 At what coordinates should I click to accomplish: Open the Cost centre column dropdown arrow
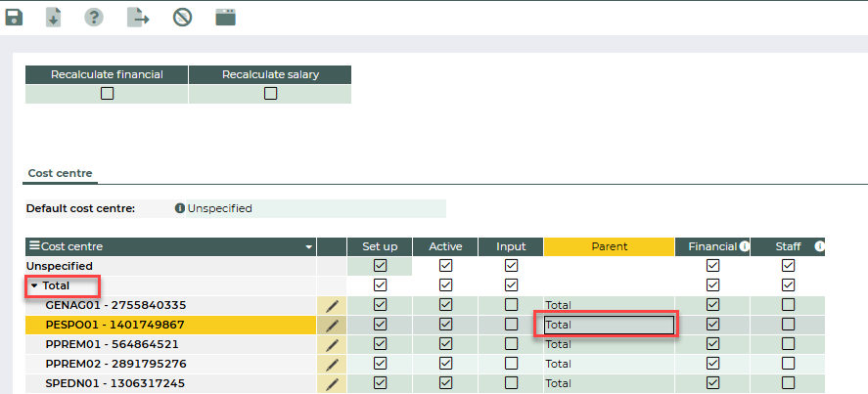309,247
